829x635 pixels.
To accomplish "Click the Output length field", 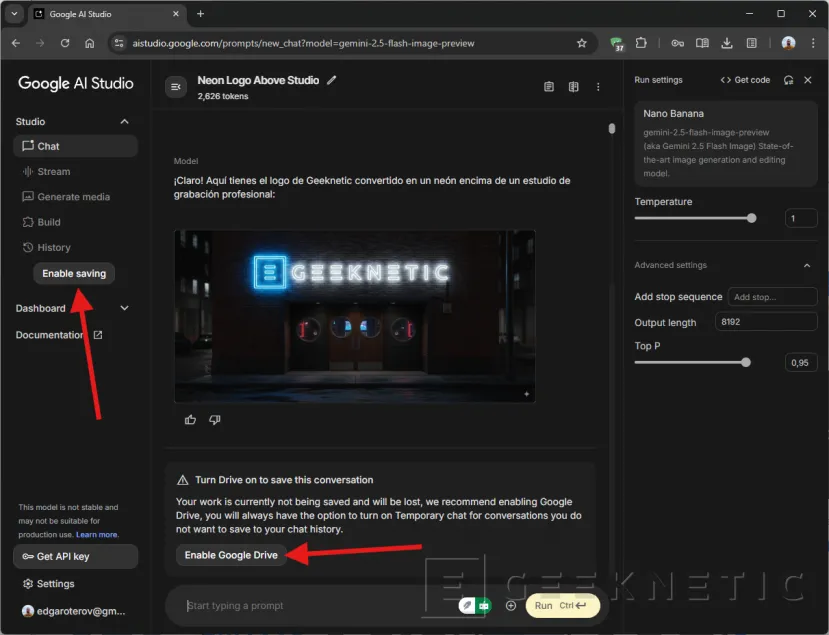I will (766, 322).
